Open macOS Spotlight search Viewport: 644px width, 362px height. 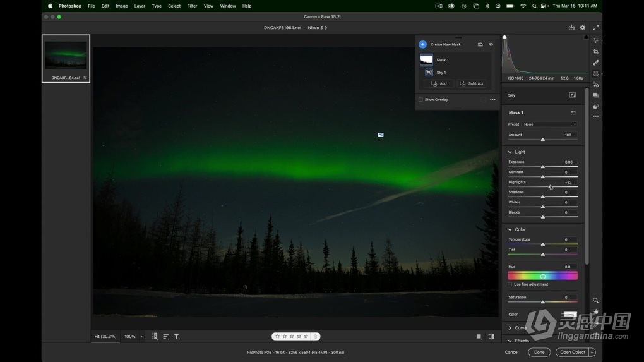point(534,6)
